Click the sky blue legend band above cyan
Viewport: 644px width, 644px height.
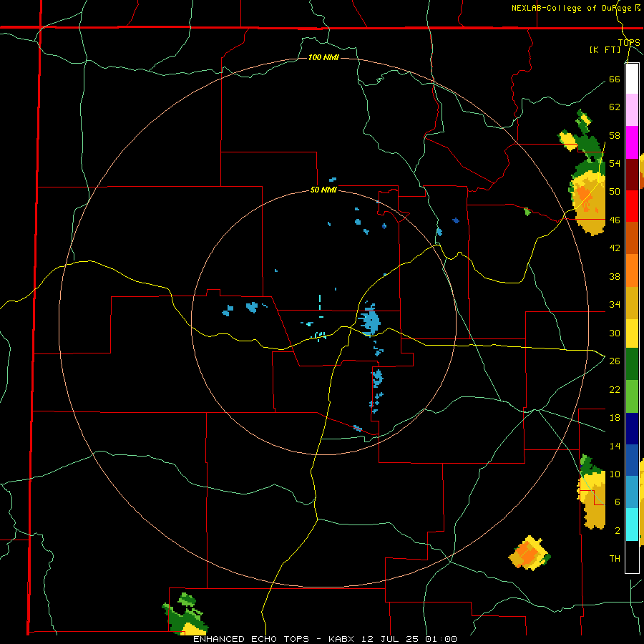click(x=632, y=492)
